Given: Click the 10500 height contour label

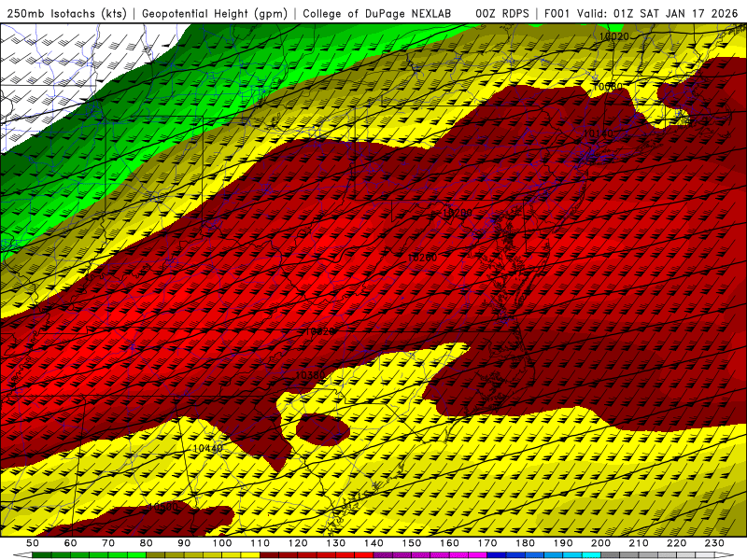Looking at the screenshot, I should (162, 507).
